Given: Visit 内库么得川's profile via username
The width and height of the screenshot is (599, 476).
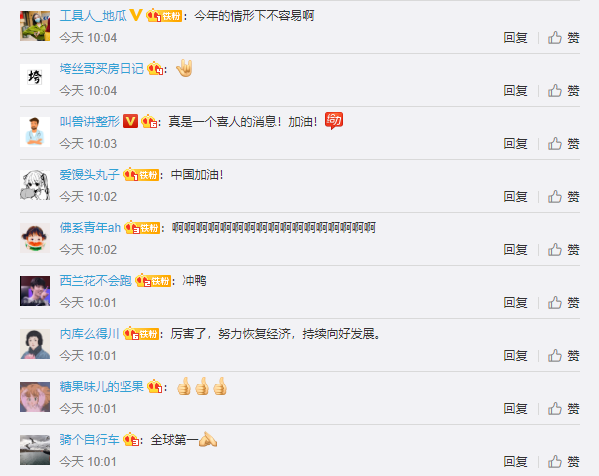Looking at the screenshot, I should coord(89,334).
